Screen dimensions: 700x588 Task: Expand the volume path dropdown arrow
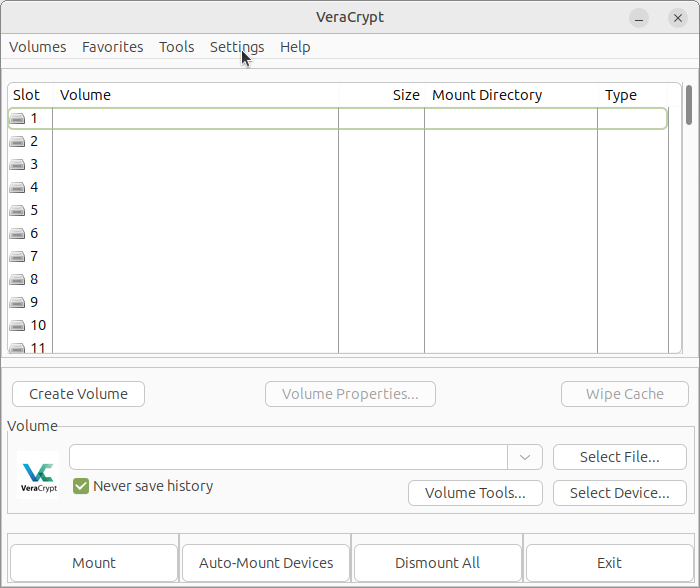[525, 457]
